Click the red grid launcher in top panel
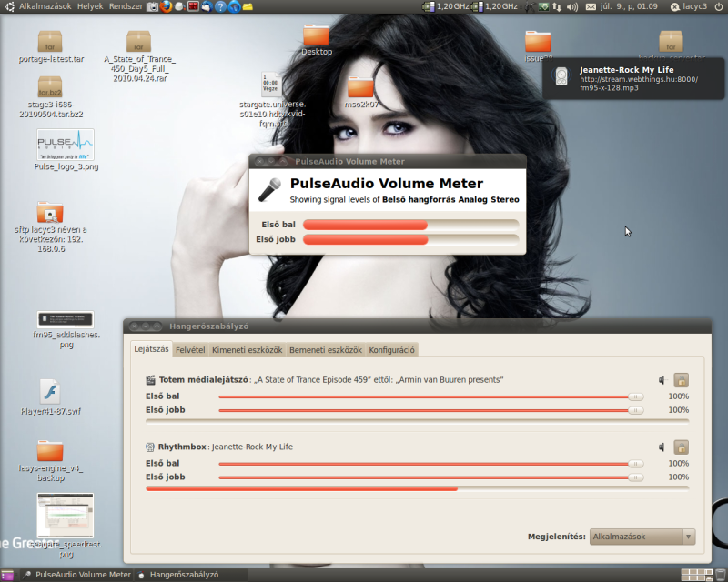Screen dimensions: 728x582 click(x=193, y=6)
